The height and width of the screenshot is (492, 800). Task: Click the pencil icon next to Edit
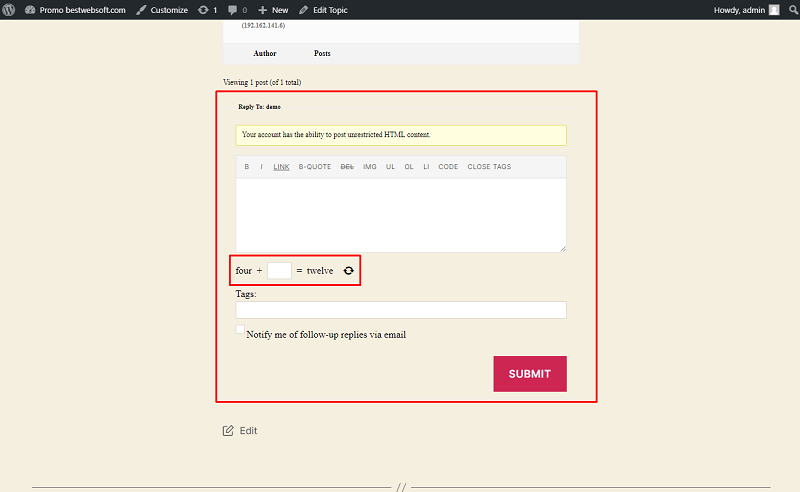click(x=228, y=431)
